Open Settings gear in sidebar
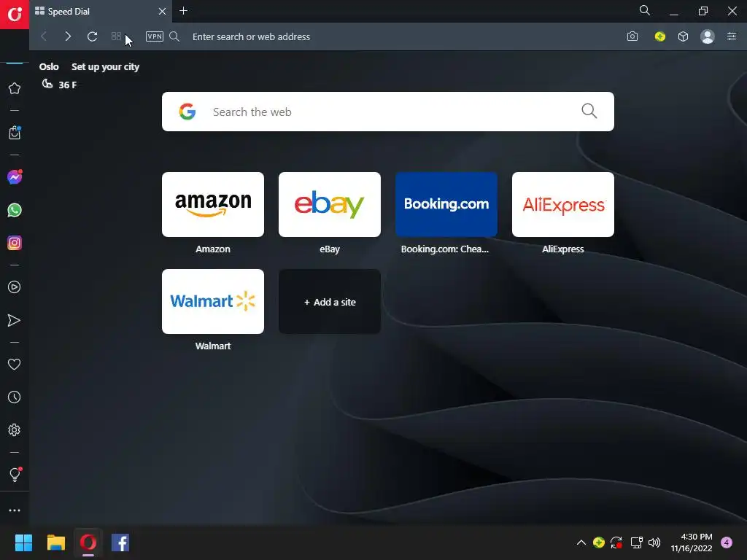747x560 pixels. tap(15, 430)
